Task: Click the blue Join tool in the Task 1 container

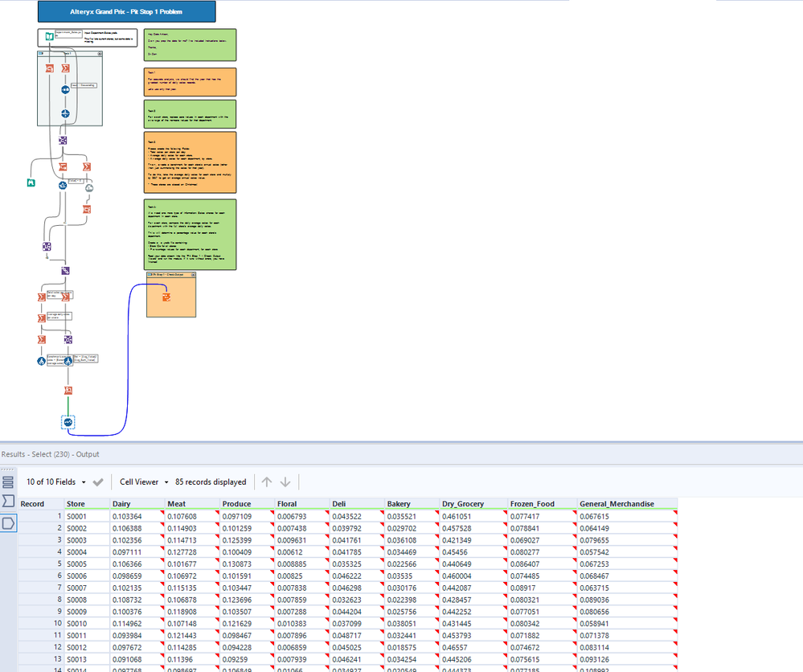Action: 64,89
